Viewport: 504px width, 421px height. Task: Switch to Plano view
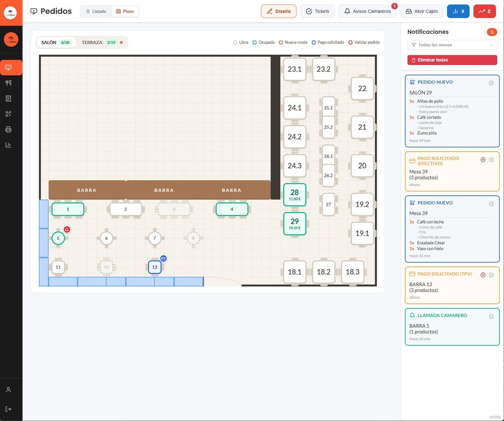click(x=125, y=11)
